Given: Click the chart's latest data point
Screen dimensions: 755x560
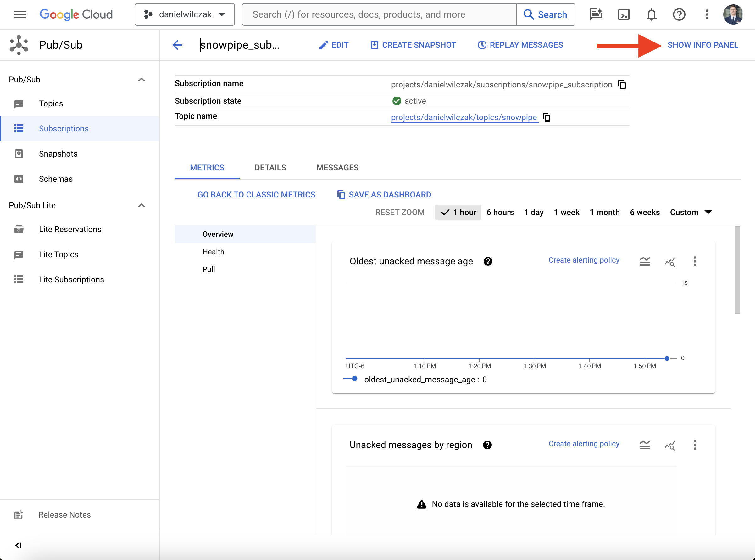Looking at the screenshot, I should point(667,358).
